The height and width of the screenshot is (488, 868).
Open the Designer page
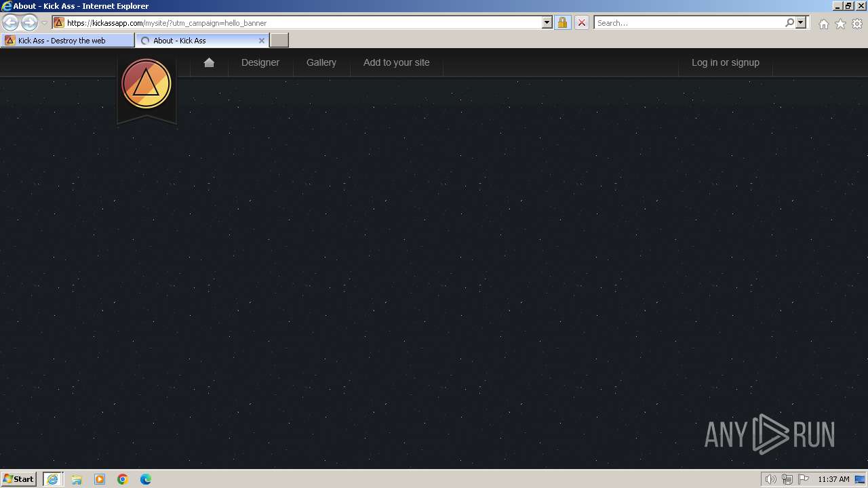tap(260, 62)
